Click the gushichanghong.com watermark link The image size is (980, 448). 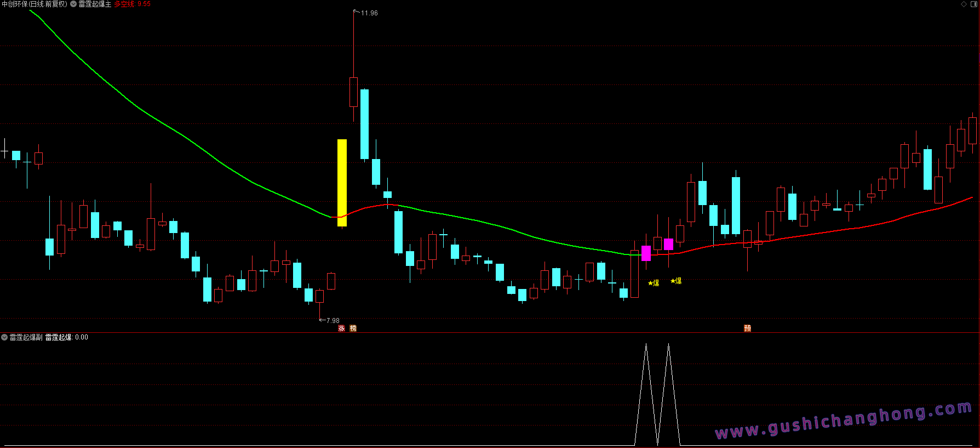844,421
